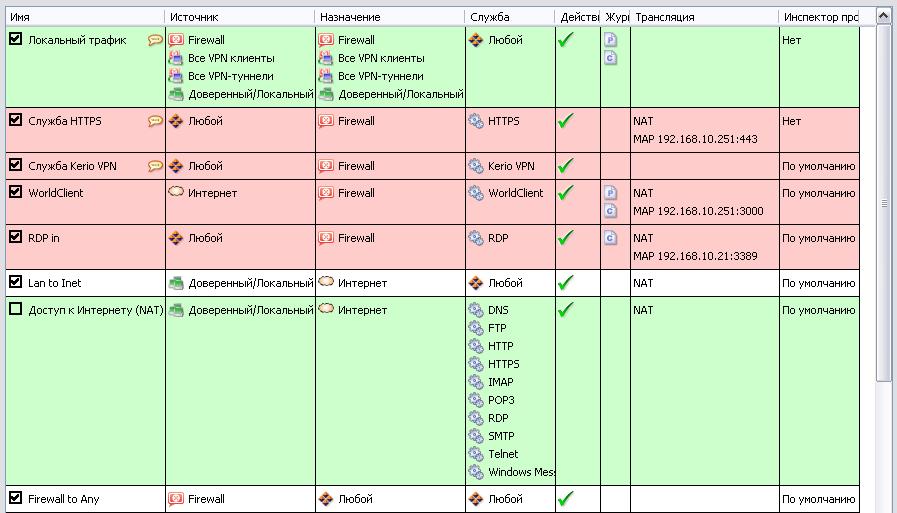This screenshot has width=897, height=513.
Task: Click the Telnet service icon in the NAT rule
Action: point(475,454)
